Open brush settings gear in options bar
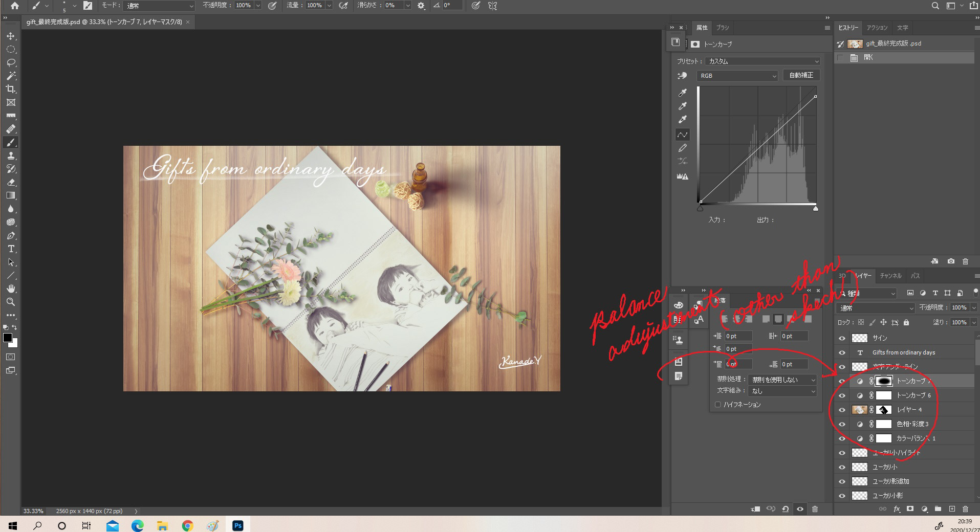 pyautogui.click(x=421, y=6)
